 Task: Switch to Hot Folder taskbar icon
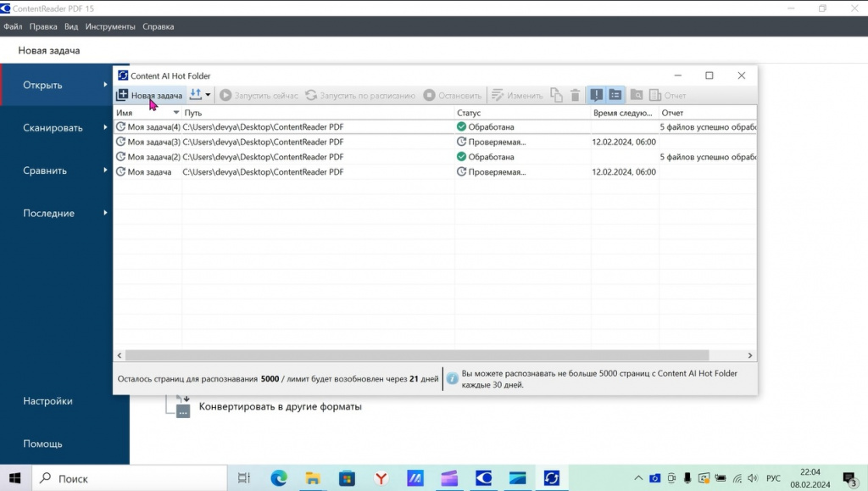551,478
